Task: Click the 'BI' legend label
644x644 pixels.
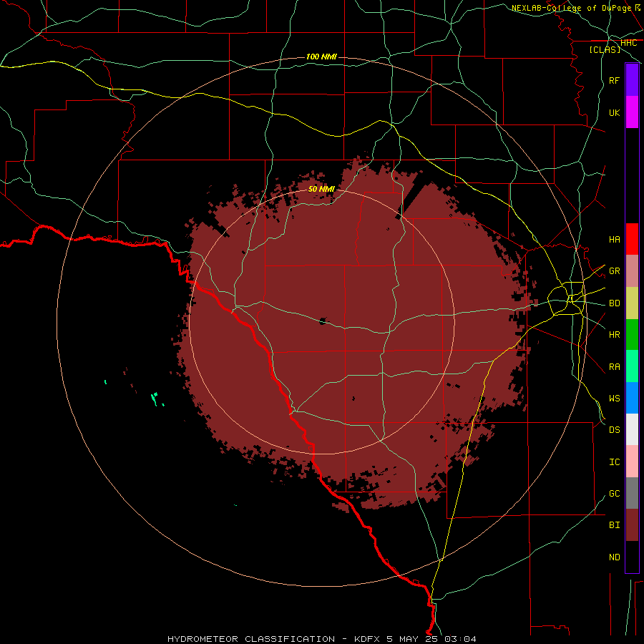Action: click(x=614, y=525)
